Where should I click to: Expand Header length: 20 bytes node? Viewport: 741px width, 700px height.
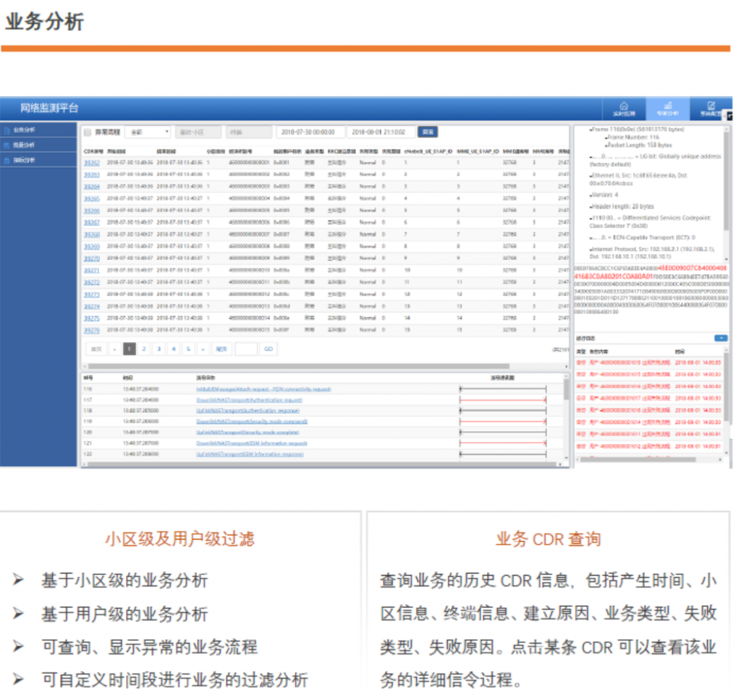(x=590, y=207)
